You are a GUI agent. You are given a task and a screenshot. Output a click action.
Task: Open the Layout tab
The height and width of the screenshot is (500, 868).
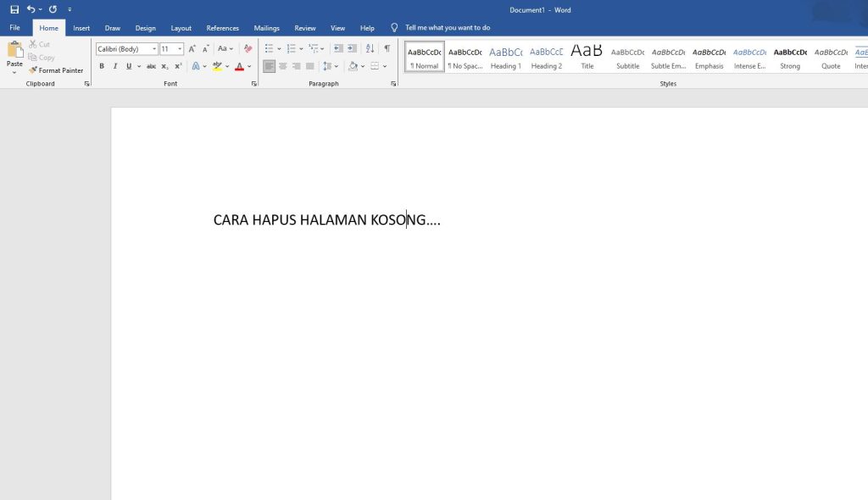(181, 28)
